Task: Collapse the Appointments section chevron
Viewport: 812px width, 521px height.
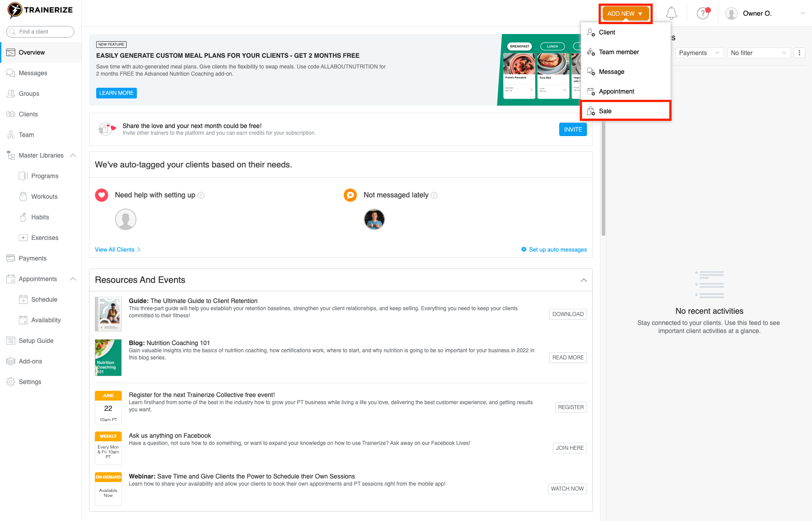Action: tap(73, 279)
